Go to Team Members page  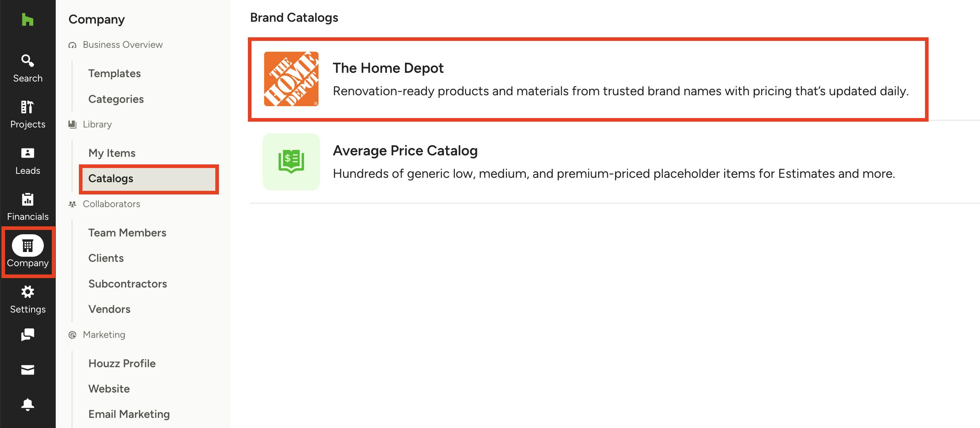click(x=127, y=233)
